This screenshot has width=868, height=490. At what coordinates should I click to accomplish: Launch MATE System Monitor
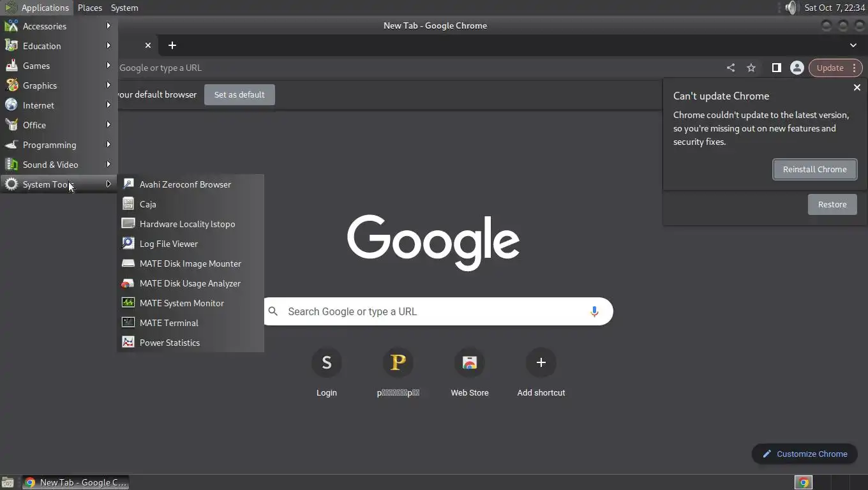pos(190,303)
